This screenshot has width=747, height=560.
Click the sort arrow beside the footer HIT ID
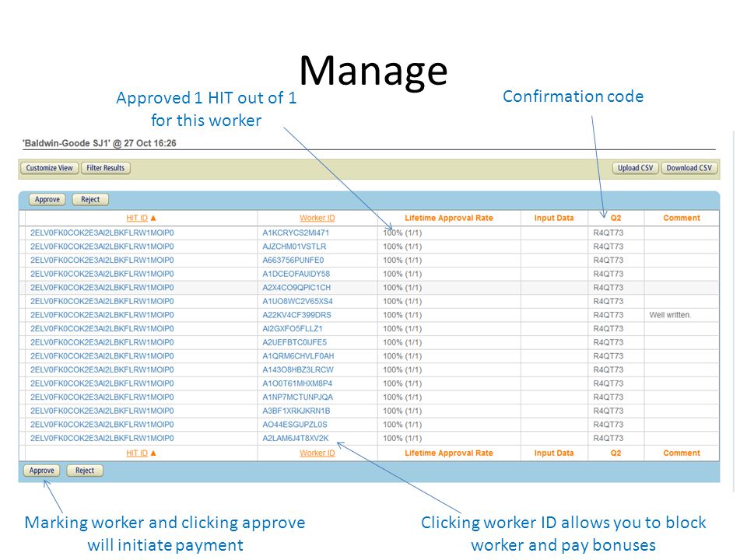pyautogui.click(x=153, y=453)
